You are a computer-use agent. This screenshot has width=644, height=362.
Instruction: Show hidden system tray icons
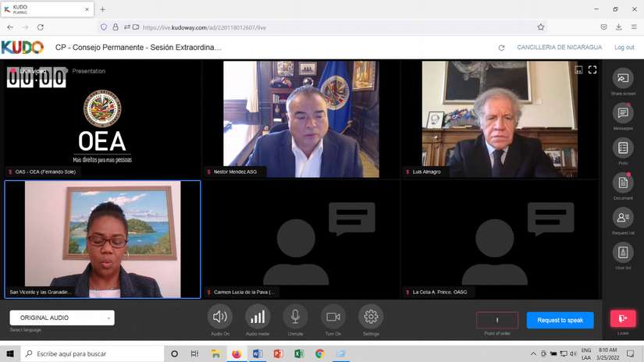[x=533, y=353]
